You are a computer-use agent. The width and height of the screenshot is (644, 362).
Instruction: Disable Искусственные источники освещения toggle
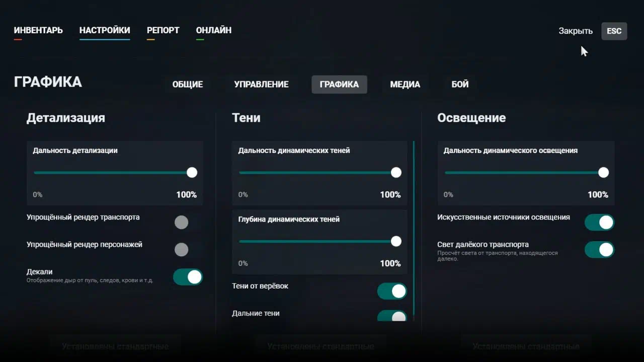click(599, 222)
